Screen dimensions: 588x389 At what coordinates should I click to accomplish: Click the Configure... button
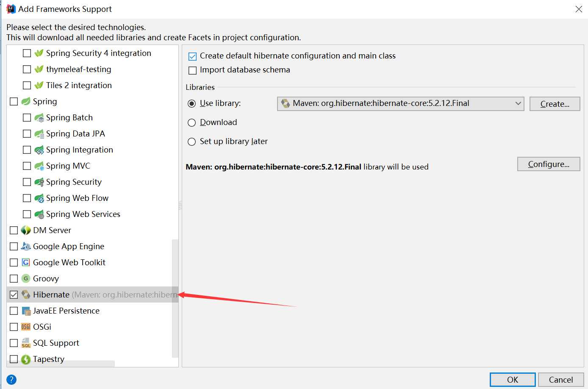tap(549, 164)
